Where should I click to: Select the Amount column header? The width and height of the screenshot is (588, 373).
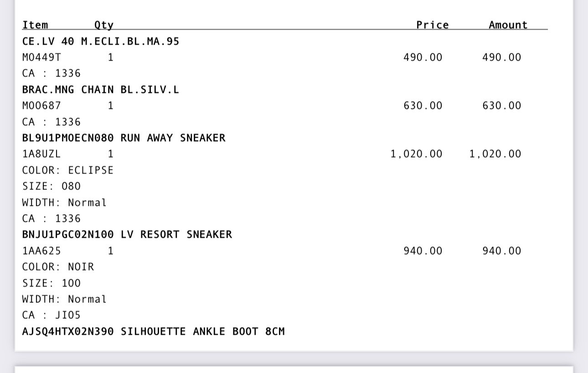pyautogui.click(x=508, y=25)
